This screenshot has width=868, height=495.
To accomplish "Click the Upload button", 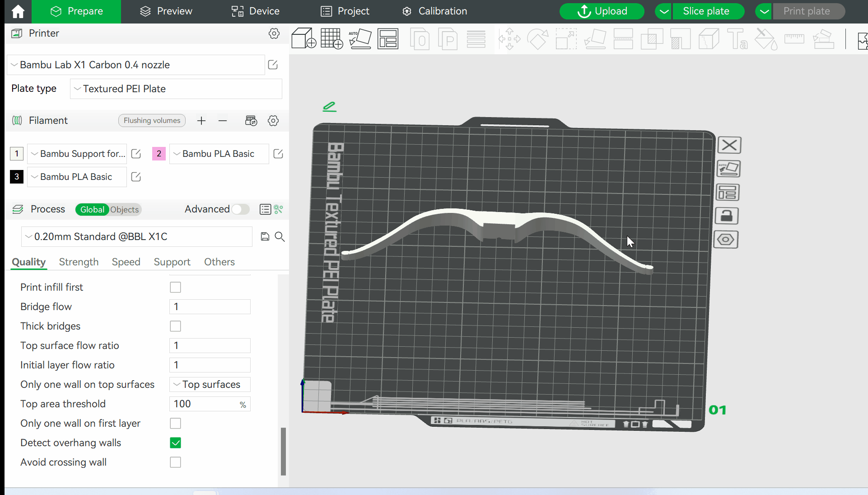I will (x=602, y=11).
